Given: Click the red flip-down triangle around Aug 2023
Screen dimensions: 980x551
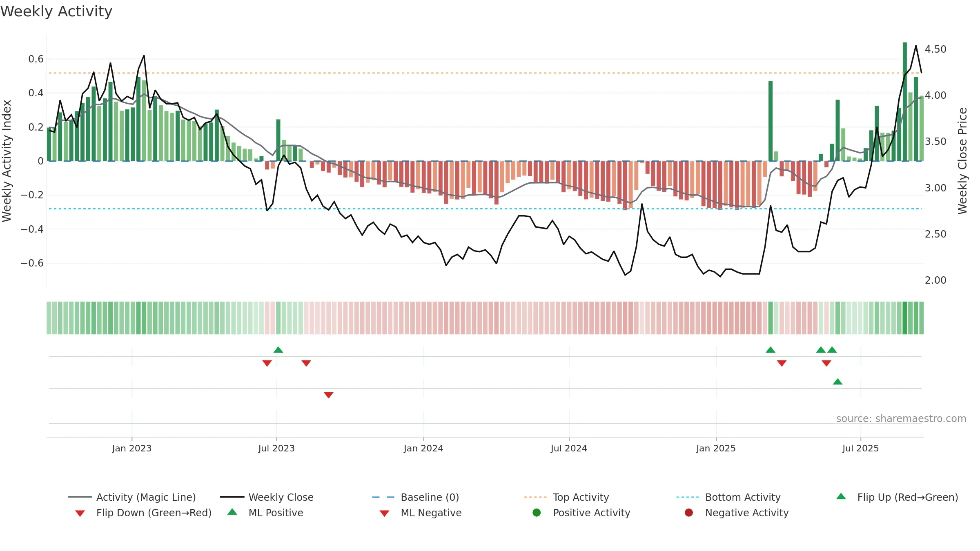Looking at the screenshot, I should coord(306,363).
